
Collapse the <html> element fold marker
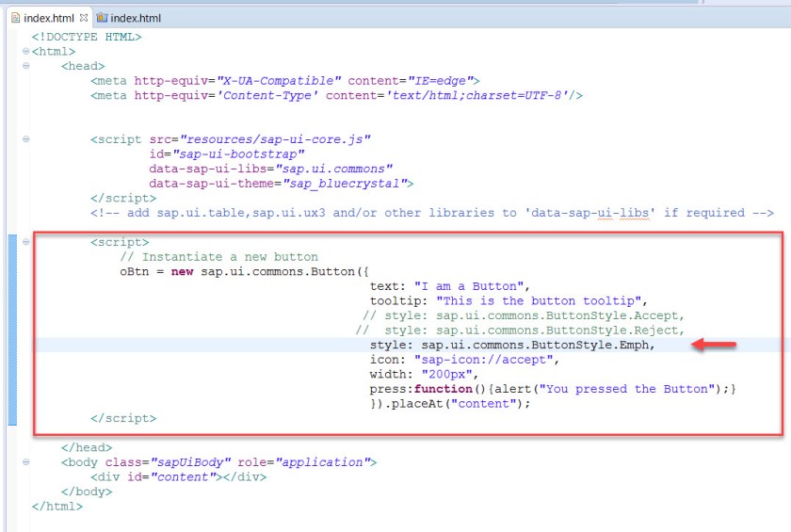coord(25,51)
